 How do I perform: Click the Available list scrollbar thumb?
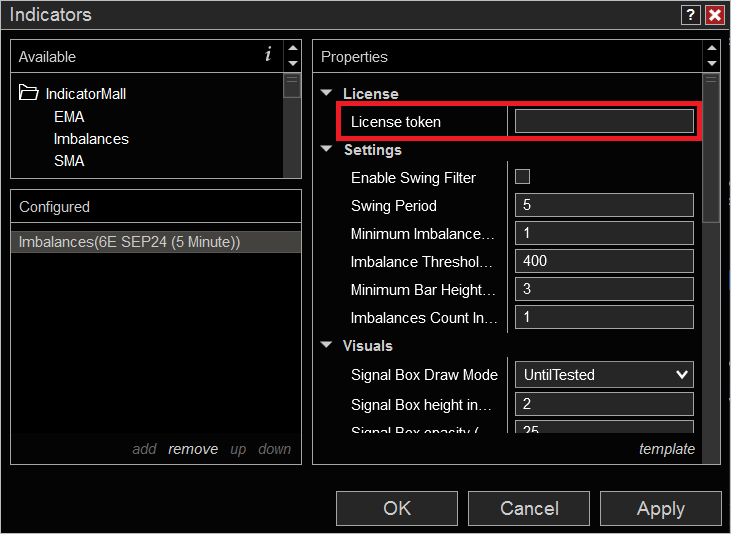[292, 86]
